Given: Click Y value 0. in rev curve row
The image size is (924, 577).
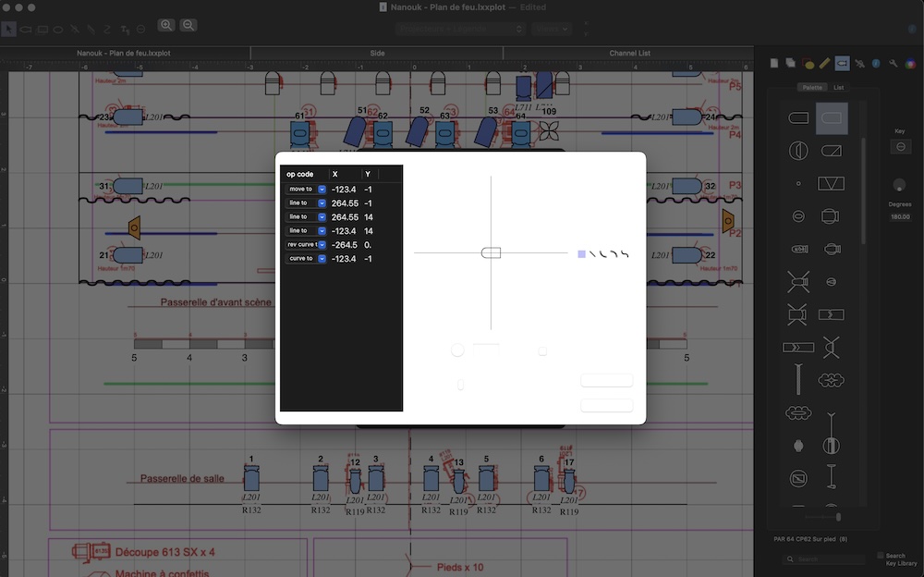Looking at the screenshot, I should 368,245.
